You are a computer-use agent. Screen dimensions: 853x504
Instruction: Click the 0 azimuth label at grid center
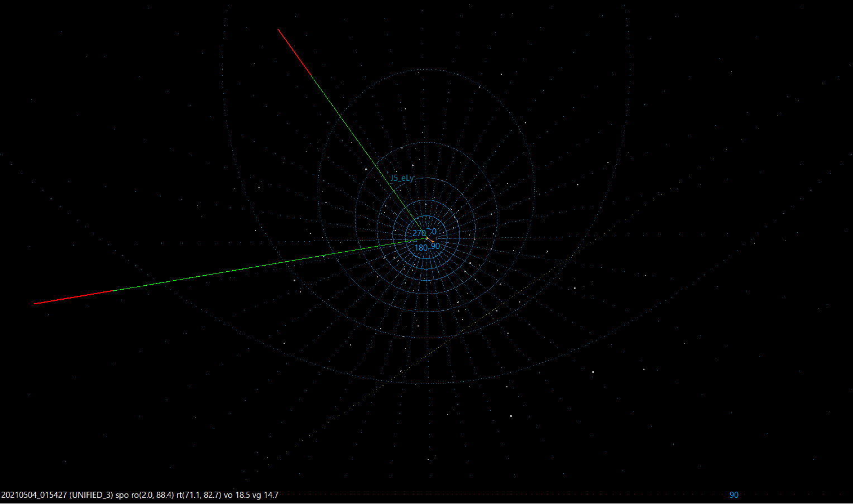coord(434,232)
